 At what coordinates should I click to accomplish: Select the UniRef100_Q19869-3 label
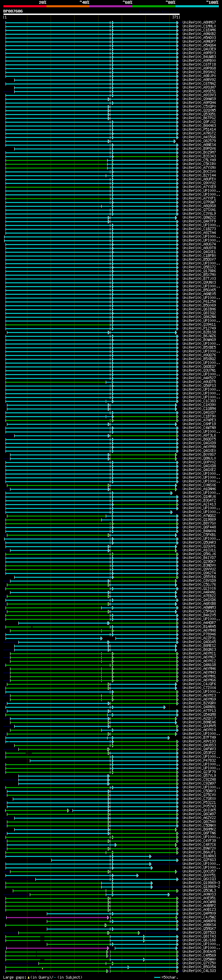(x=201, y=883)
